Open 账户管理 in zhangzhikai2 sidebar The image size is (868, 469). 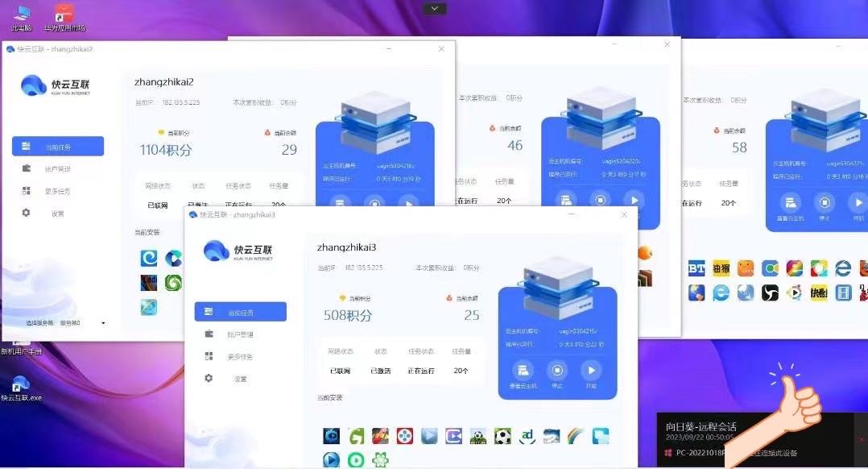coord(58,168)
